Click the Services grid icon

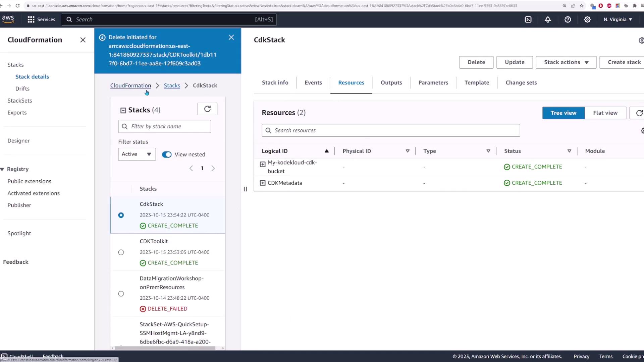pyautogui.click(x=31, y=19)
